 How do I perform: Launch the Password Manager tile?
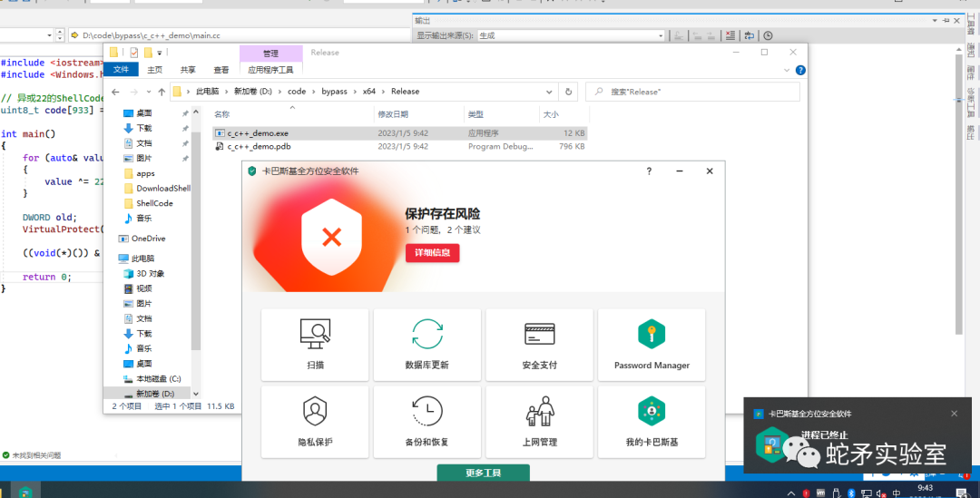[x=652, y=345]
